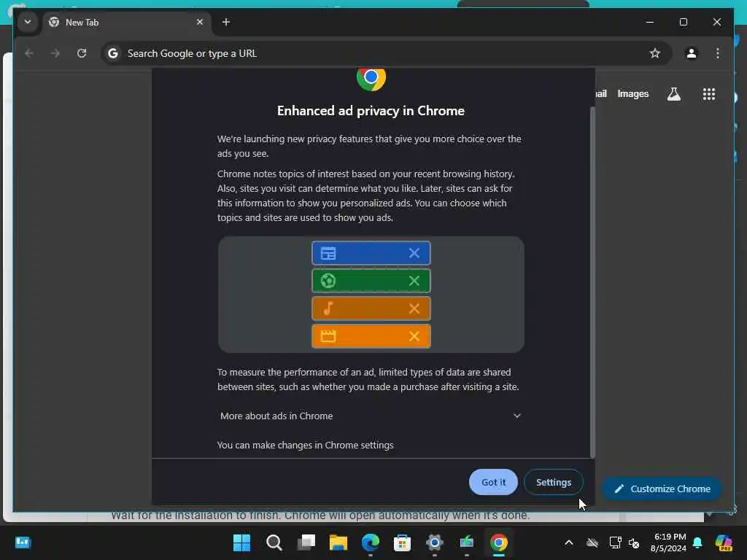The width and height of the screenshot is (747, 560).
Task: Open the notification bell in the tray
Action: tap(697, 542)
